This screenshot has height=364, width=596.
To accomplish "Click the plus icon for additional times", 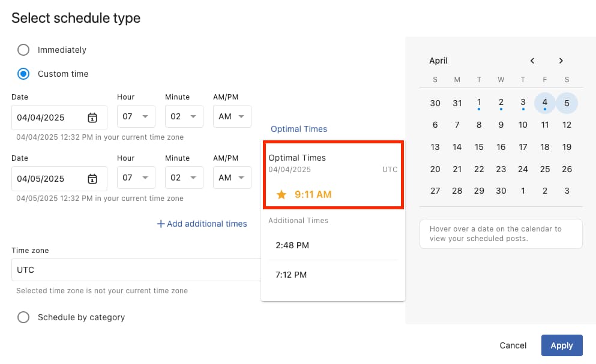I will coord(160,224).
